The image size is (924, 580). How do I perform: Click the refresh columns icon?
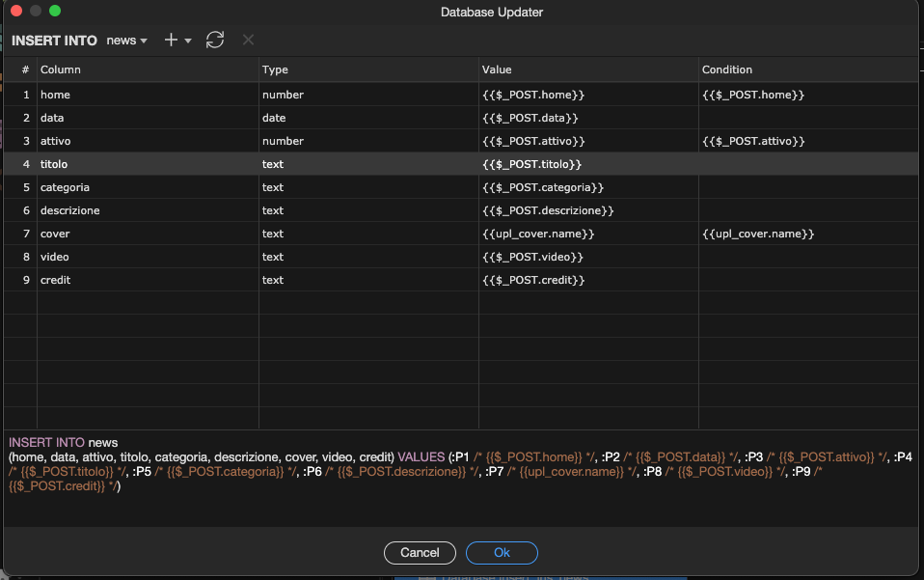coord(214,41)
